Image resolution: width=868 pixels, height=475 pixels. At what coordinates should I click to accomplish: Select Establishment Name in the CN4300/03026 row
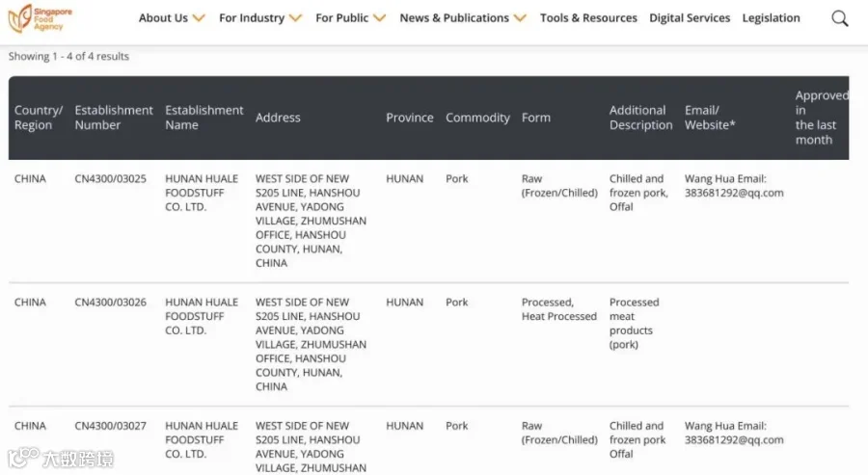pyautogui.click(x=202, y=316)
